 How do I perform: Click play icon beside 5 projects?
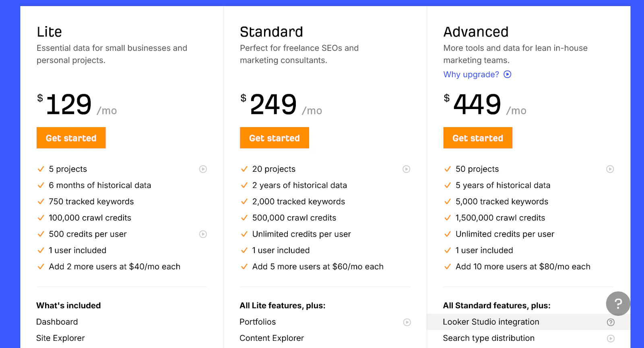(203, 169)
